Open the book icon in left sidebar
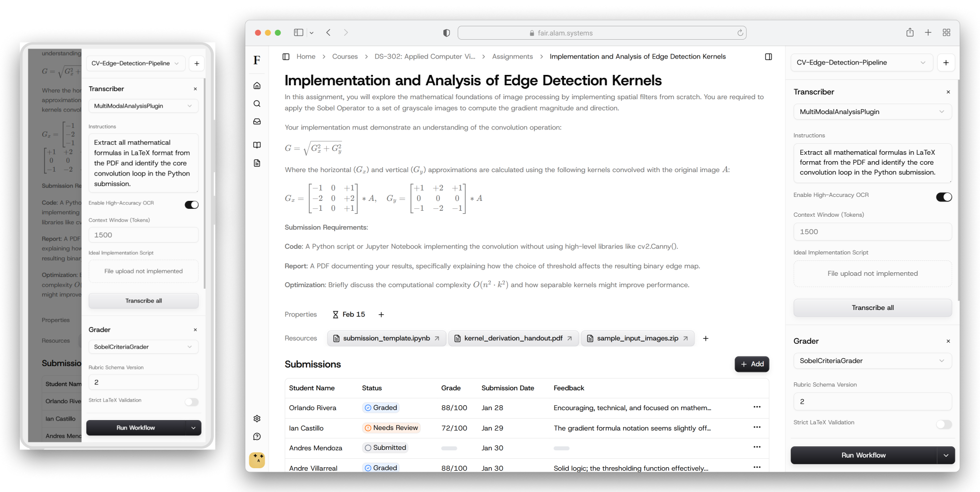 pos(257,145)
